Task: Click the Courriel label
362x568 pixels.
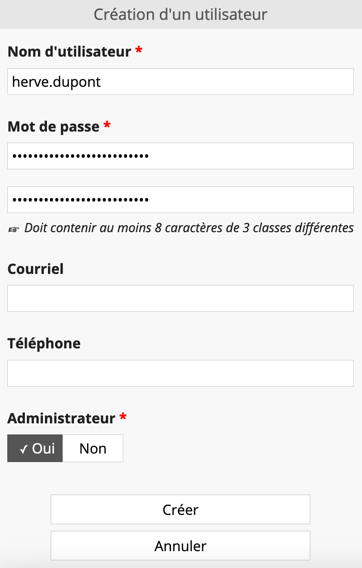Action: [36, 269]
